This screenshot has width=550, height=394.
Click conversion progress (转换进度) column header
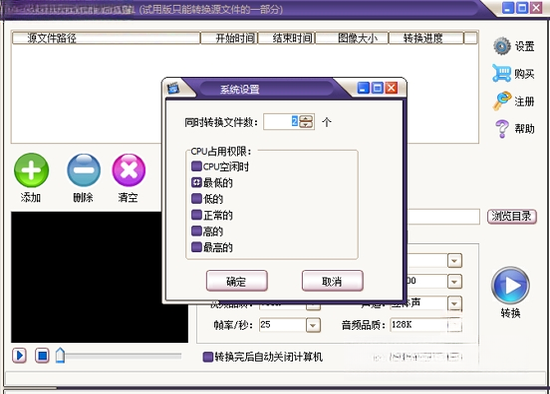426,38
